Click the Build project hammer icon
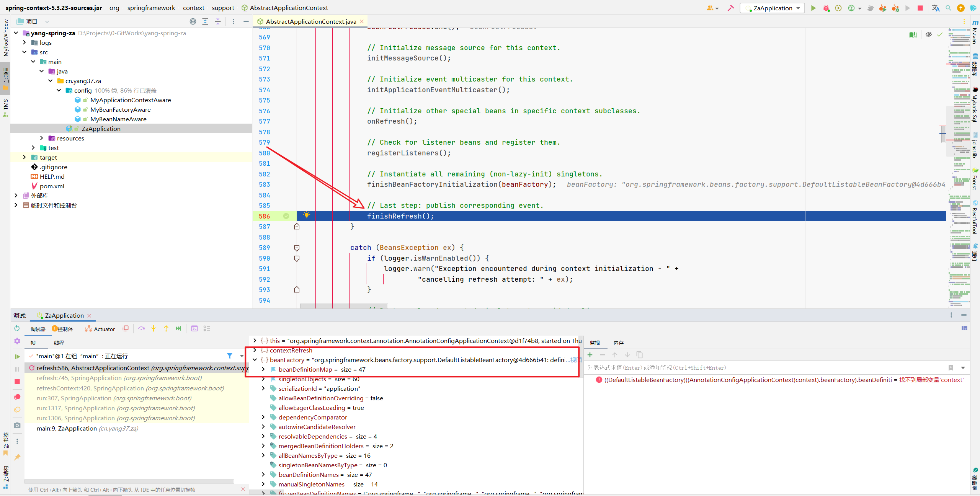Image resolution: width=980 pixels, height=496 pixels. coord(731,8)
